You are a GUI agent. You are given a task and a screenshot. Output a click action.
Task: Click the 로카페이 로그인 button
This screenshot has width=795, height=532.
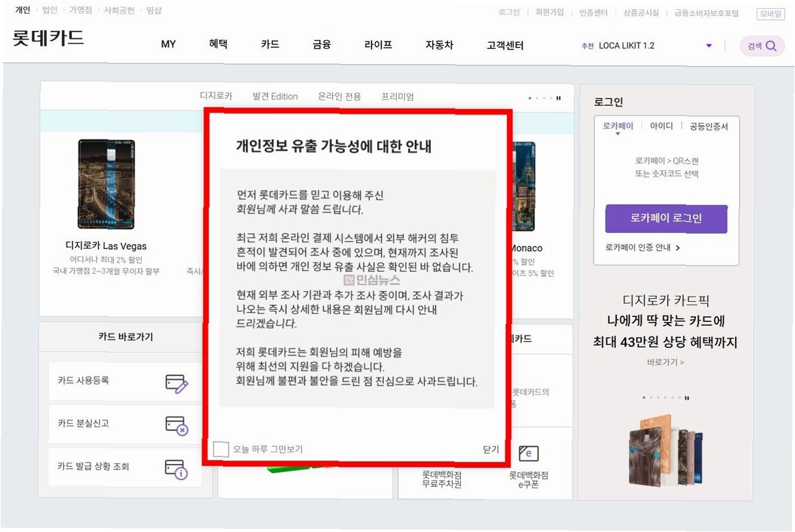(666, 219)
